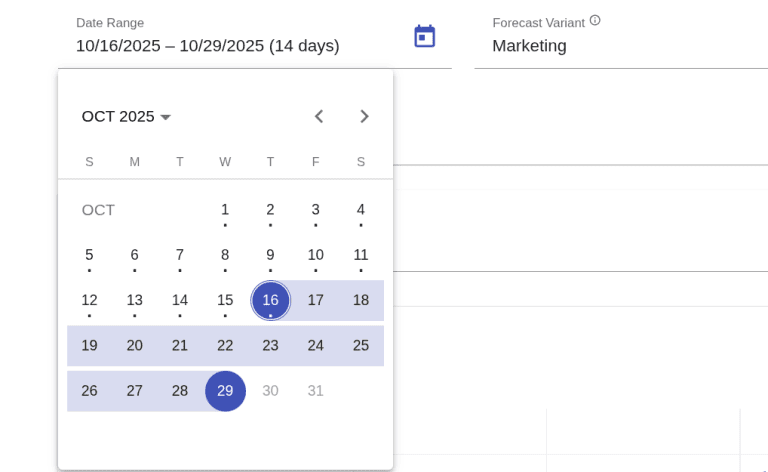This screenshot has height=472, width=768.
Task: Select October 3 in calendar
Action: (x=315, y=210)
